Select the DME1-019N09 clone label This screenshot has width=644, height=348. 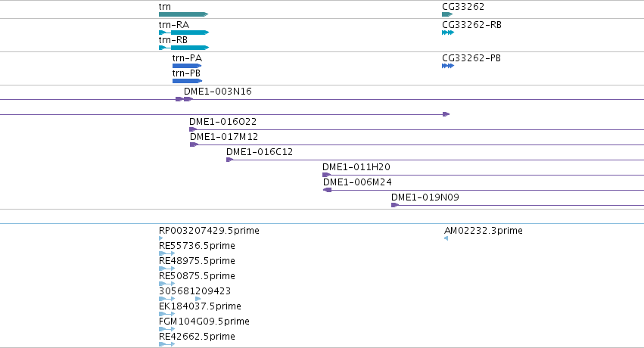425,197
